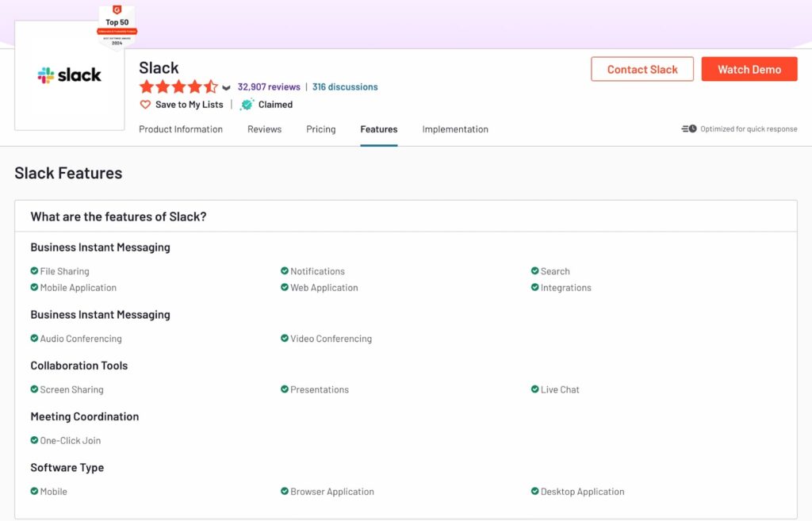Click the Browser Application feature text
The width and height of the screenshot is (812, 521).
(x=332, y=492)
